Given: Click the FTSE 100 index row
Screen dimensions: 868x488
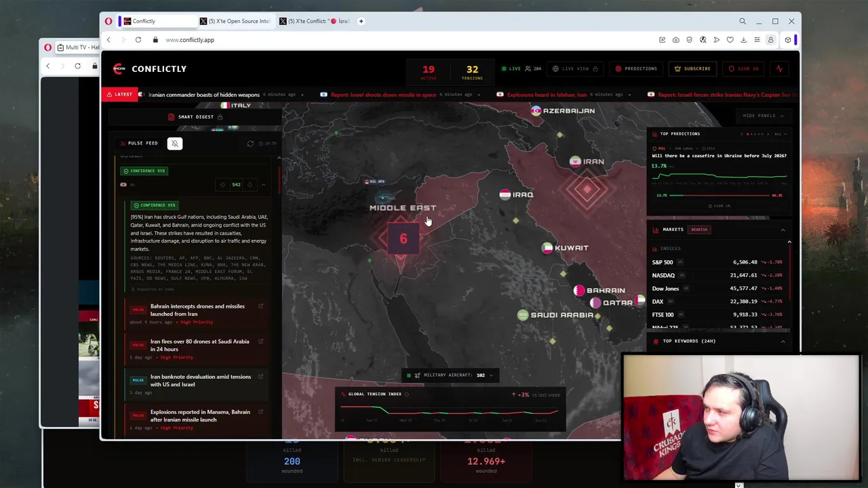Looking at the screenshot, I should pos(717,314).
